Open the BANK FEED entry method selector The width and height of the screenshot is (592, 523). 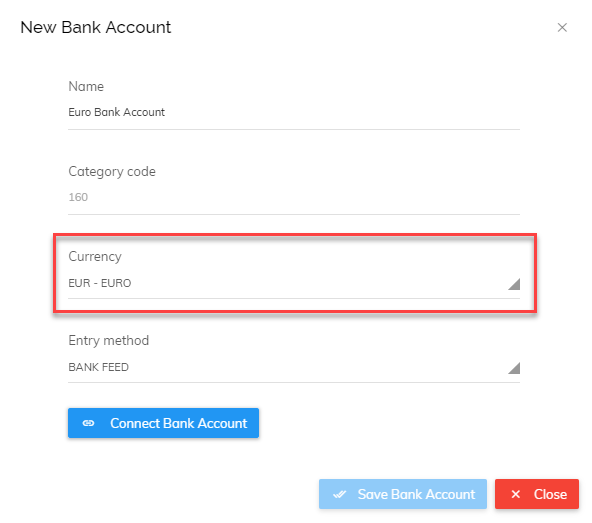294,367
